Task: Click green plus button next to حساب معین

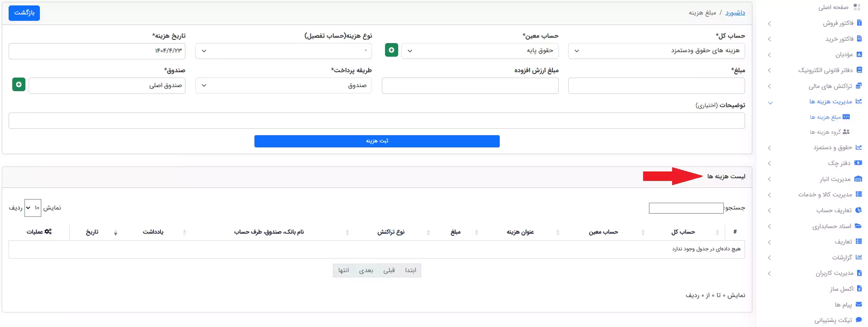Action: pyautogui.click(x=391, y=50)
